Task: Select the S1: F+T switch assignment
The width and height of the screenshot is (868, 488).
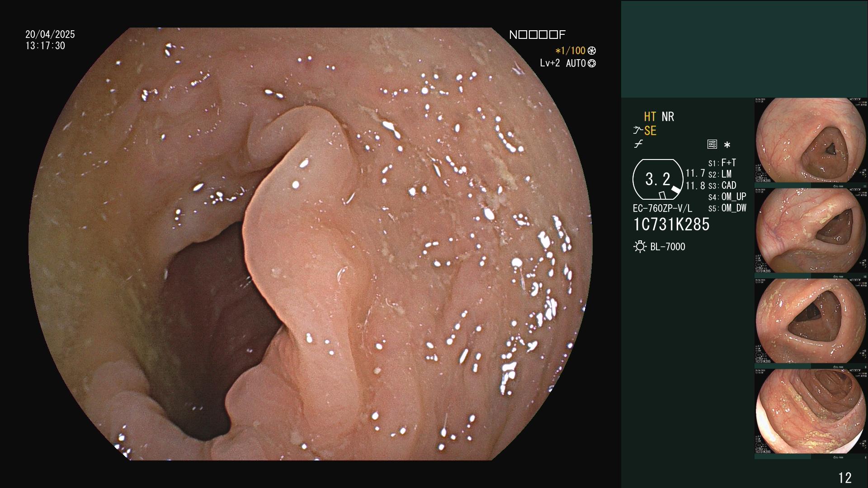Action: [x=722, y=163]
